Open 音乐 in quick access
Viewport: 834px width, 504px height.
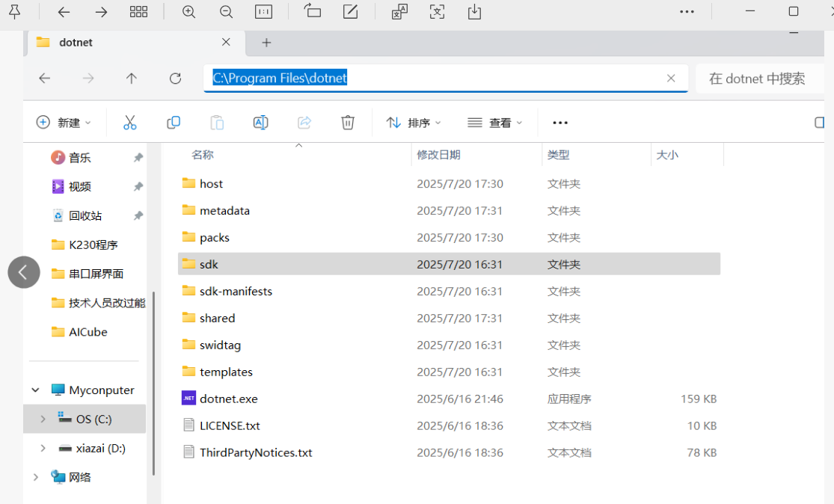[80, 158]
